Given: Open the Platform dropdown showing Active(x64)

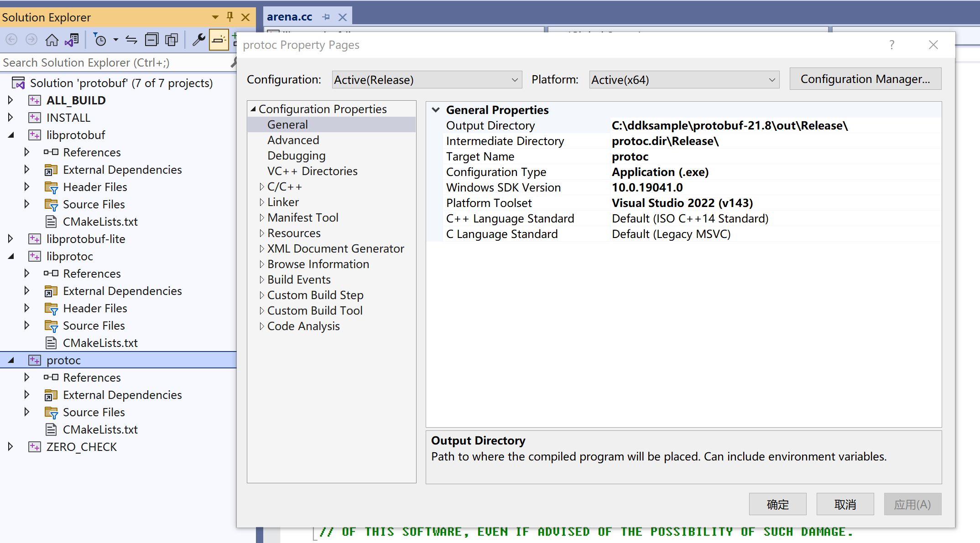Looking at the screenshot, I should pyautogui.click(x=683, y=80).
